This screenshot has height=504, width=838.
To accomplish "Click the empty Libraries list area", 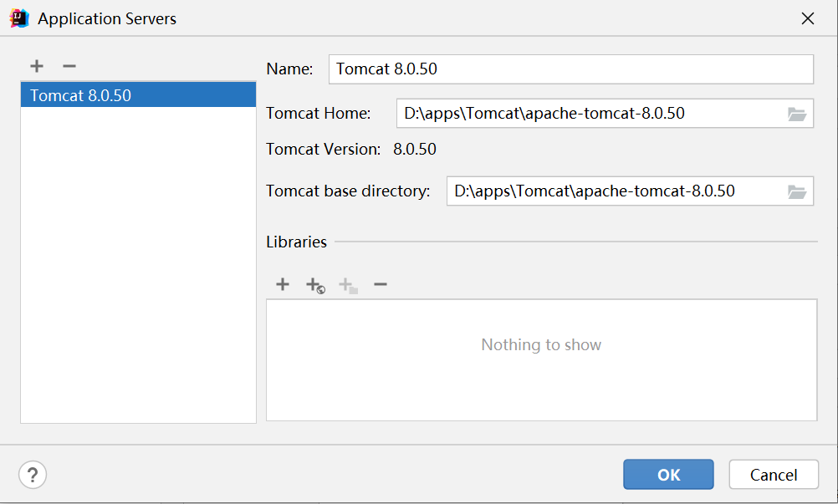I will (x=541, y=376).
